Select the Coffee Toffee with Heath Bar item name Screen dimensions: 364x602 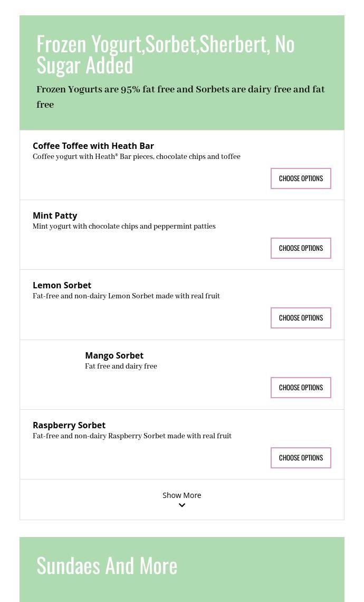tap(93, 146)
